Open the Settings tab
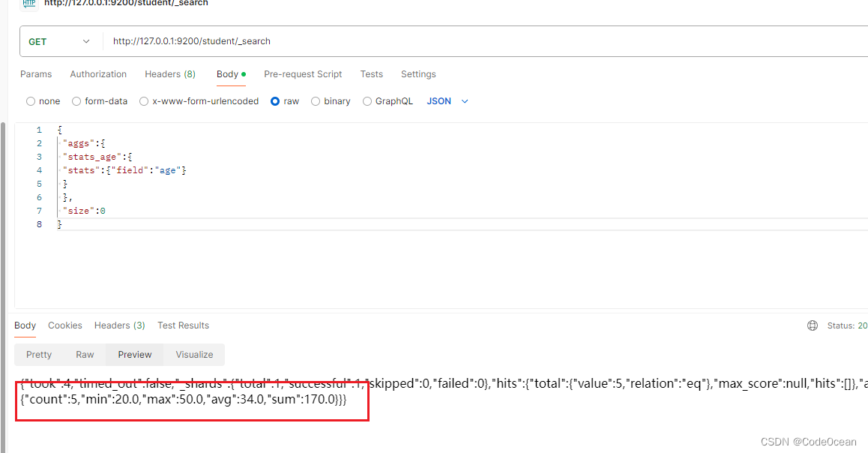The height and width of the screenshot is (453, 868). [418, 74]
